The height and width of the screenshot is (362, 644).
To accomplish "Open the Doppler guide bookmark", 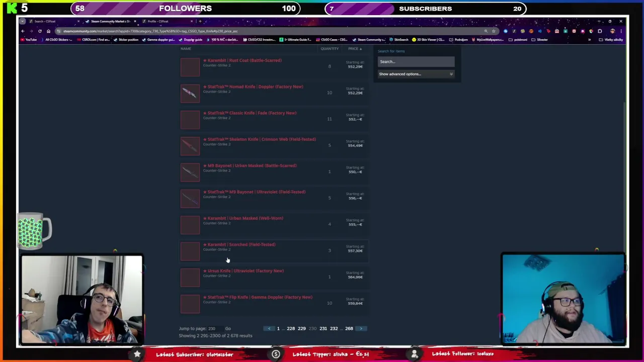I will click(x=191, y=40).
